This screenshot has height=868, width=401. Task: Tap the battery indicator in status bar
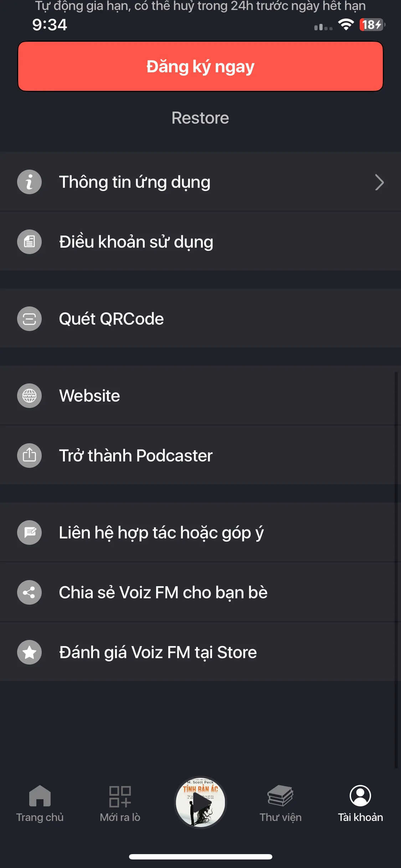point(372,25)
